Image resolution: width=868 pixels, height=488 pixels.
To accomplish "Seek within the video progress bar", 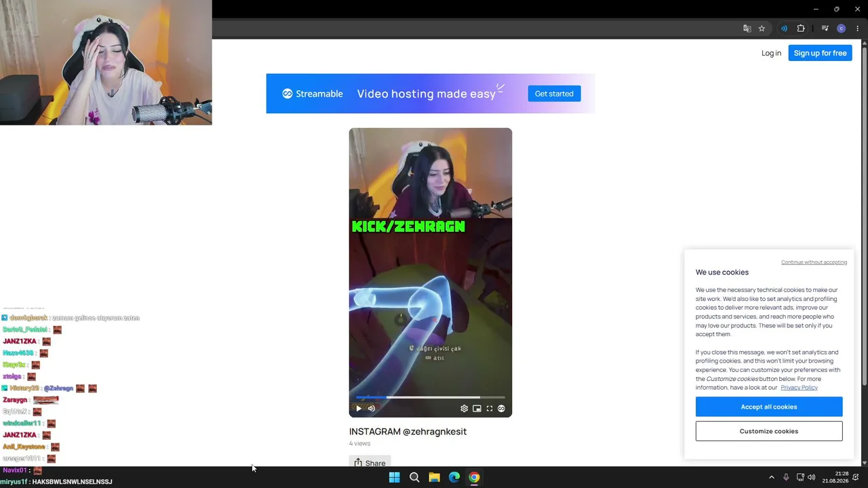I will coord(431,397).
